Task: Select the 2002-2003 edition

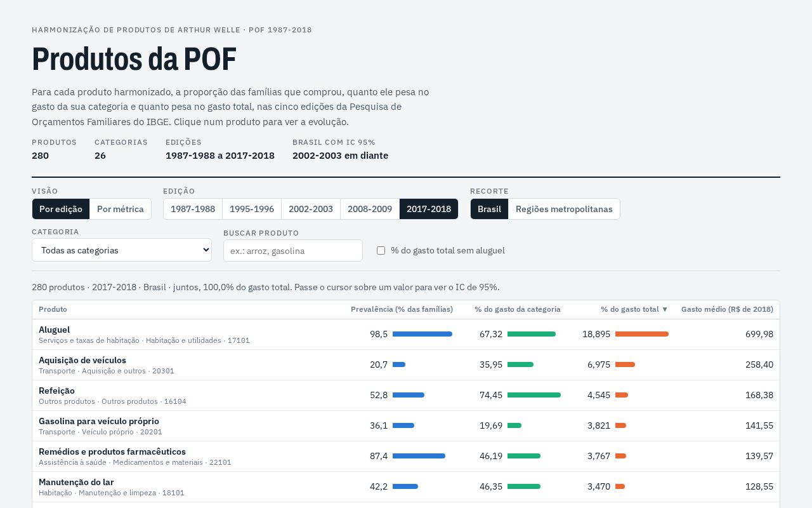Action: [311, 209]
